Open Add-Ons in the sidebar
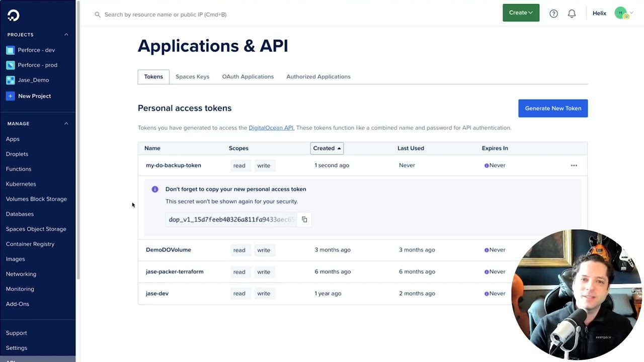The height and width of the screenshot is (362, 644). click(18, 304)
